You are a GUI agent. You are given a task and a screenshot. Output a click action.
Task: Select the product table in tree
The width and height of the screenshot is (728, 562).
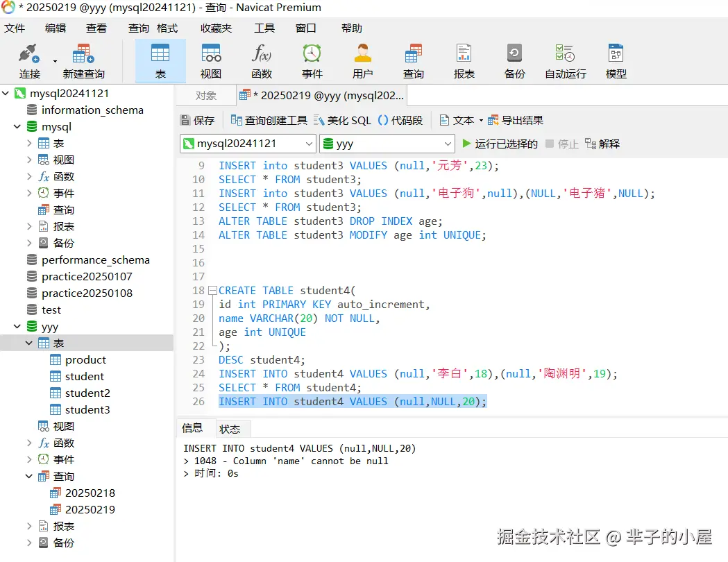click(x=85, y=359)
